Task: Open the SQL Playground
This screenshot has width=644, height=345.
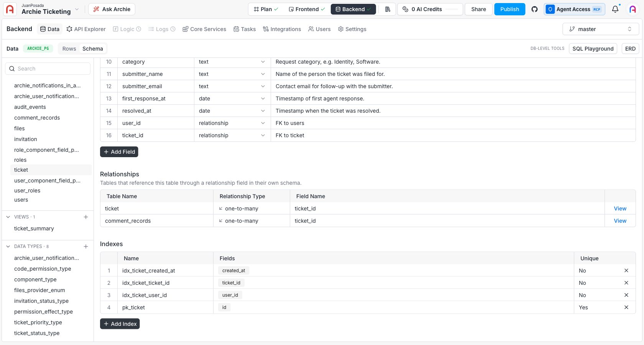Action: [593, 49]
